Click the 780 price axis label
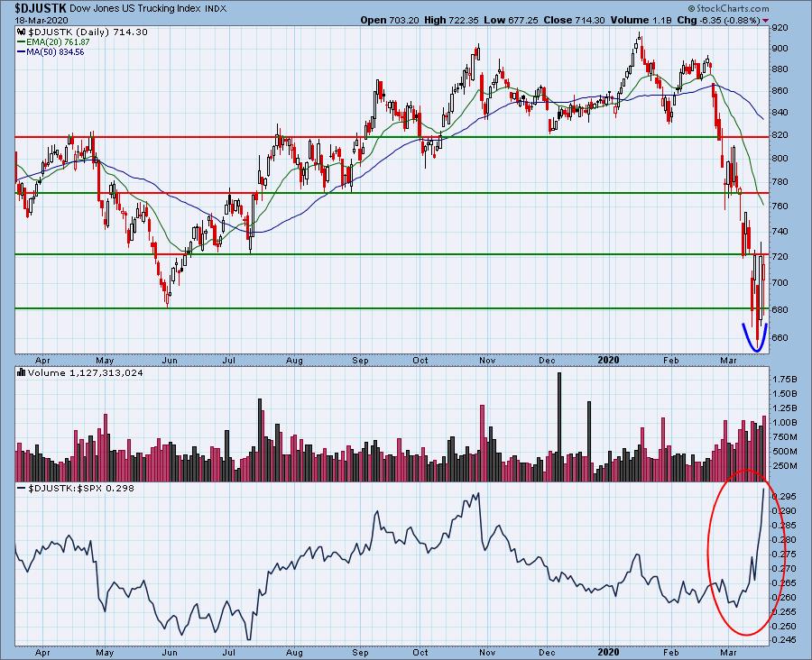 [780, 182]
